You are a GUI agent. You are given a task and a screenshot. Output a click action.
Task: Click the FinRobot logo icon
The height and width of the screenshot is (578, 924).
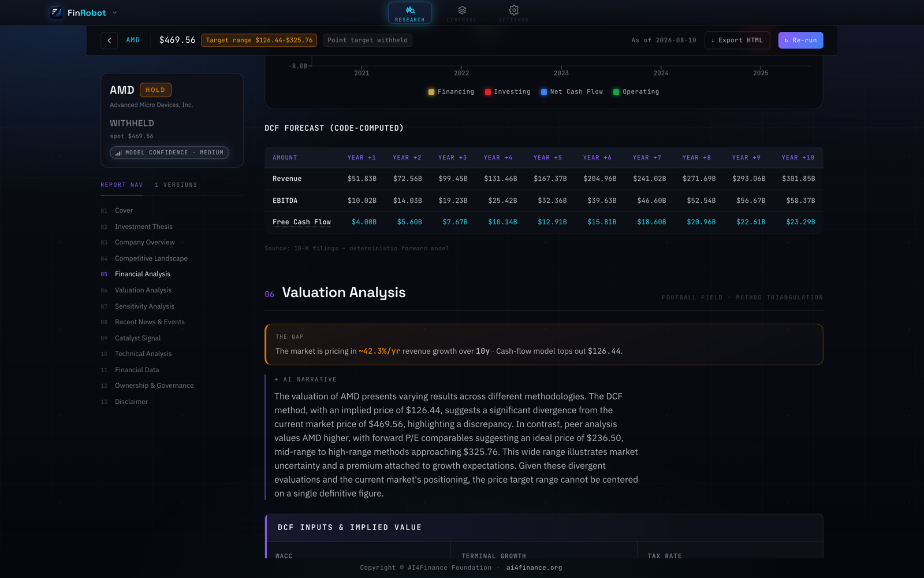(x=56, y=12)
